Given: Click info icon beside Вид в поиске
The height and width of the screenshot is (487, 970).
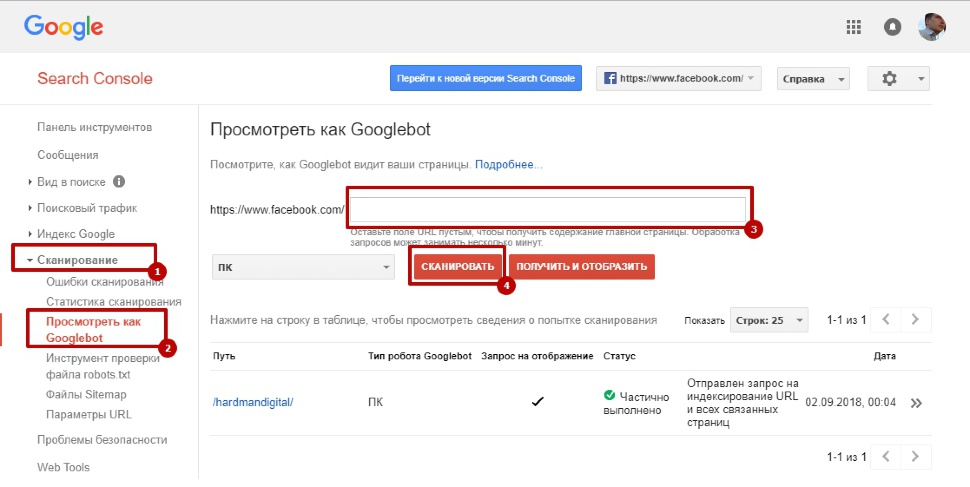Looking at the screenshot, I should click(119, 181).
